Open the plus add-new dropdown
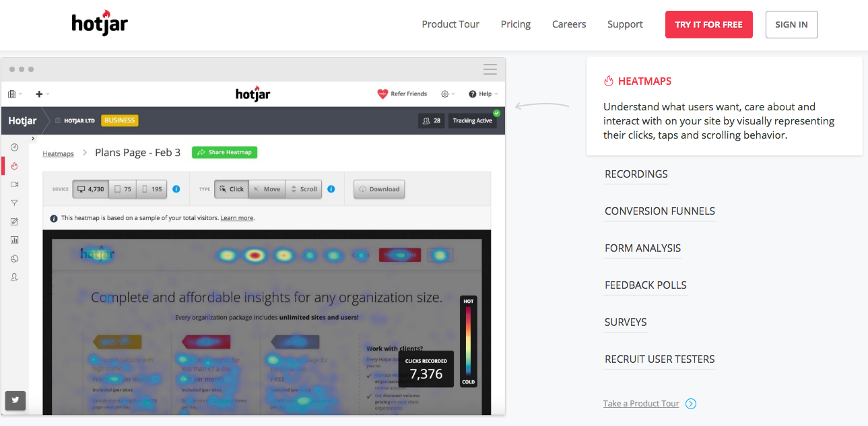The image size is (868, 426). 42,94
